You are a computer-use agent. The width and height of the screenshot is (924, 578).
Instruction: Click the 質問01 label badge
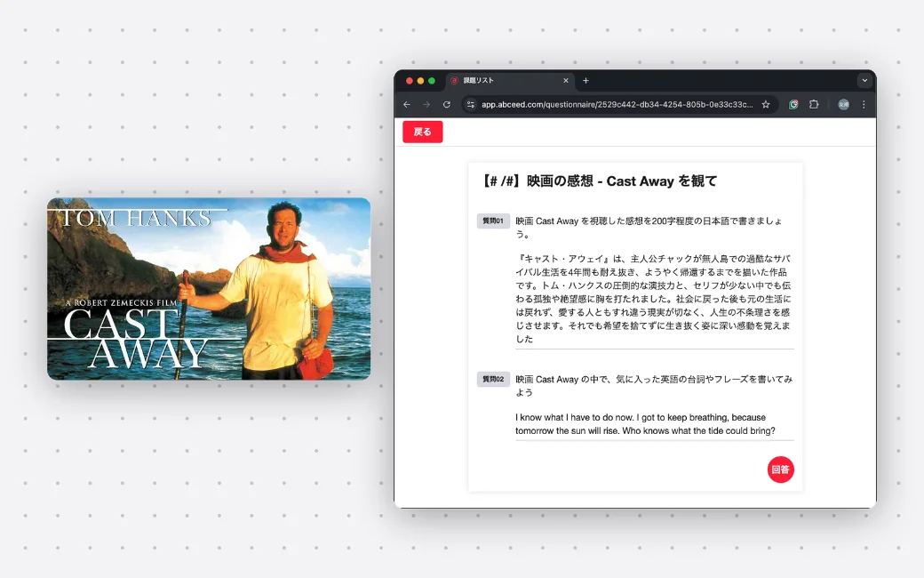tap(493, 221)
